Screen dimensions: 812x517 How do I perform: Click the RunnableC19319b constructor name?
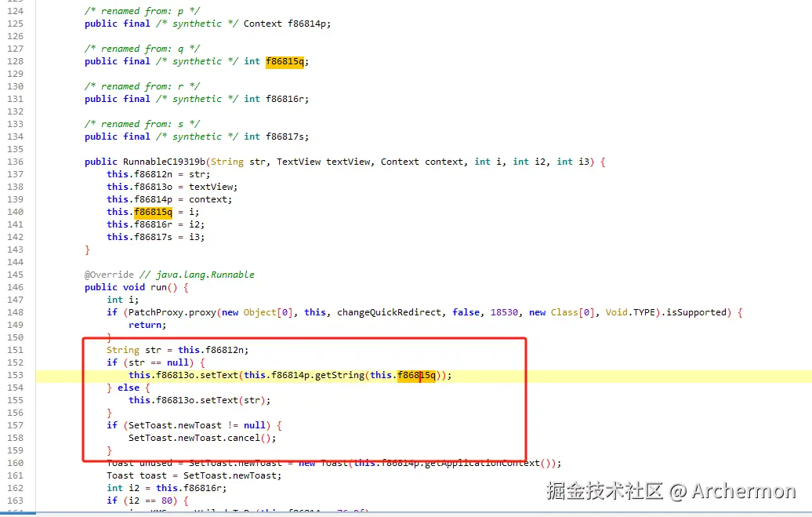[164, 162]
